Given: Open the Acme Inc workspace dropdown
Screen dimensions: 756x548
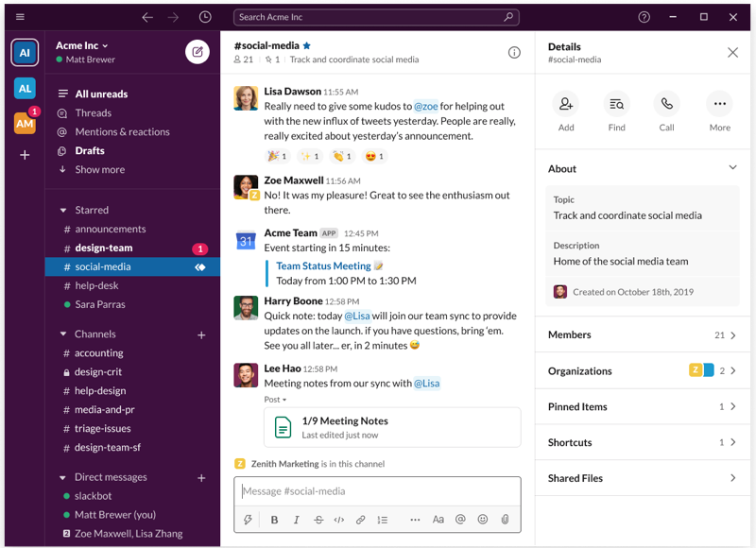Looking at the screenshot, I should point(82,45).
